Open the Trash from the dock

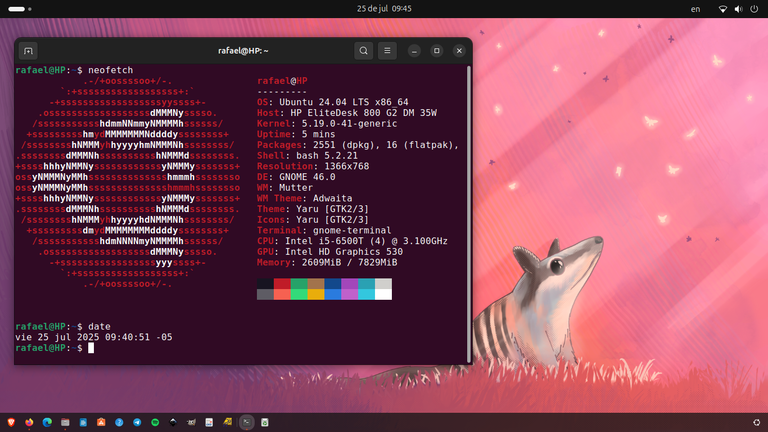(264, 422)
